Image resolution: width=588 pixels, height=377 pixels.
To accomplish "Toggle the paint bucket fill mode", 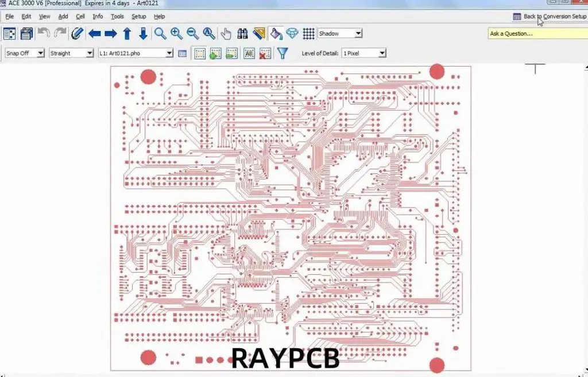I will tap(276, 34).
